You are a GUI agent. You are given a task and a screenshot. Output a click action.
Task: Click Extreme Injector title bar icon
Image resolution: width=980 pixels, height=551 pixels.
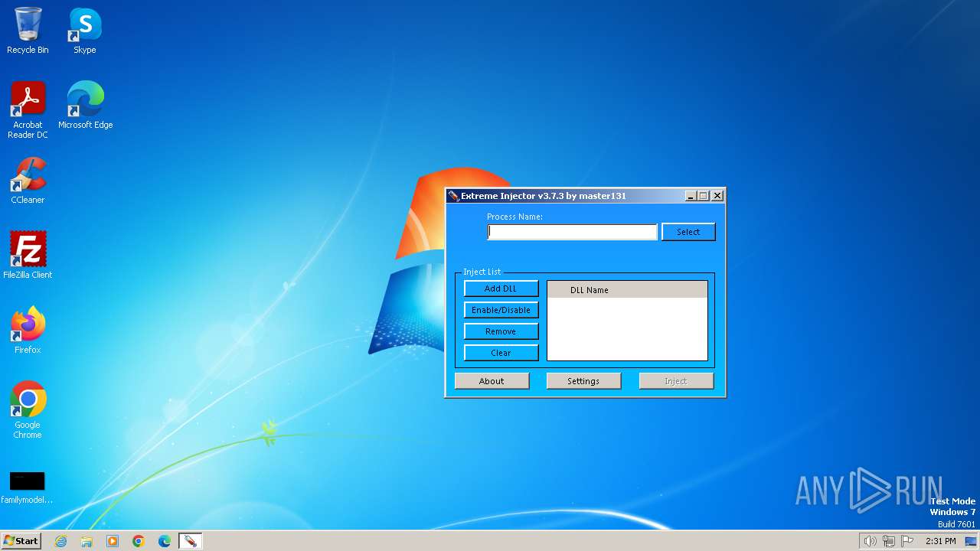point(453,196)
